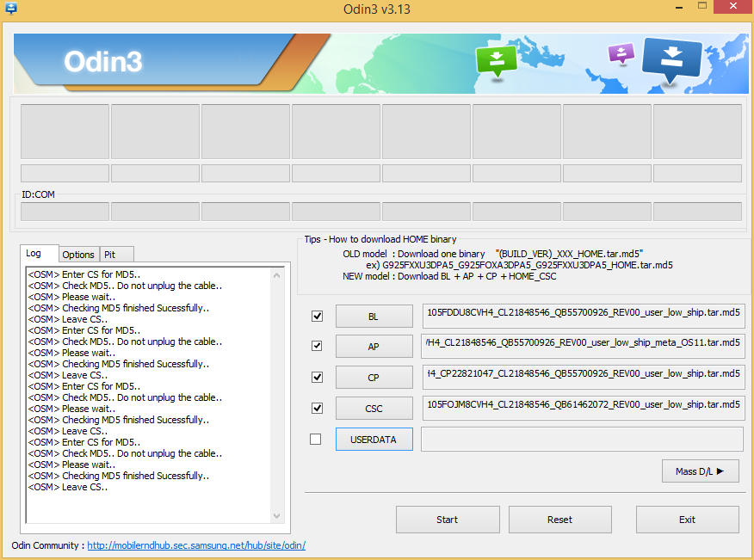The height and width of the screenshot is (560, 754).
Task: Click the CSC file path field
Action: [x=584, y=408]
